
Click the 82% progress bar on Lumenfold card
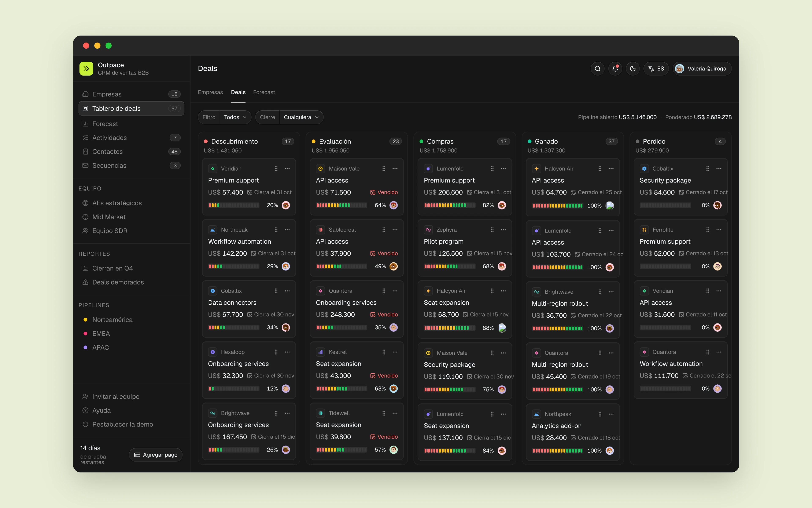(450, 205)
